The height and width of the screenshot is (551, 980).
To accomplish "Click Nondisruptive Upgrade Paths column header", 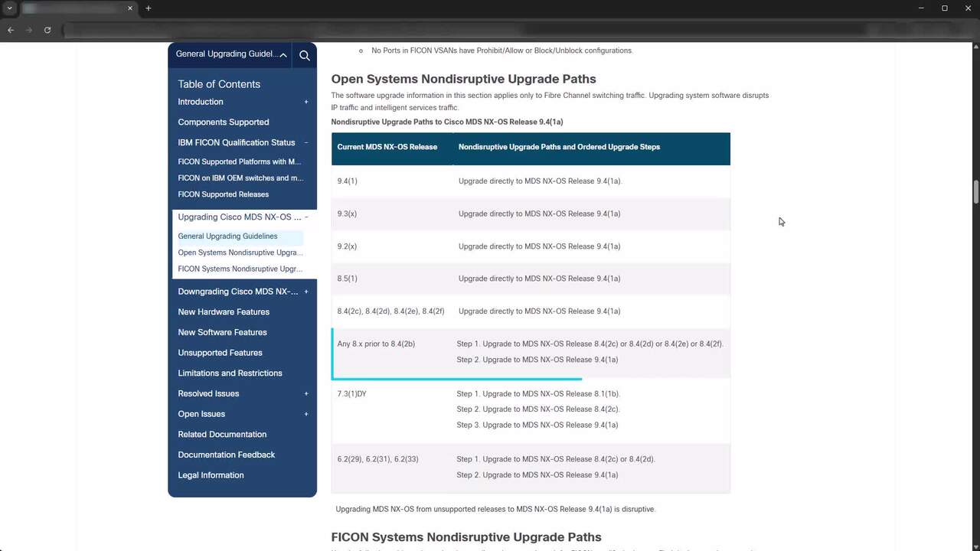I will [559, 147].
